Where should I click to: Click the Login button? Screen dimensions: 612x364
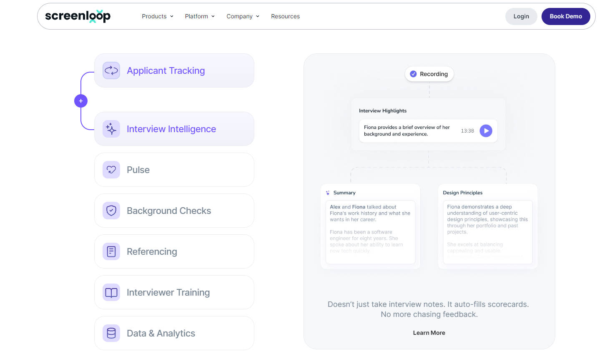pyautogui.click(x=521, y=16)
